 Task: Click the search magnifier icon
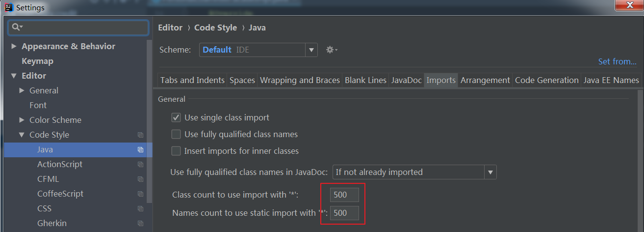pyautogui.click(x=17, y=27)
